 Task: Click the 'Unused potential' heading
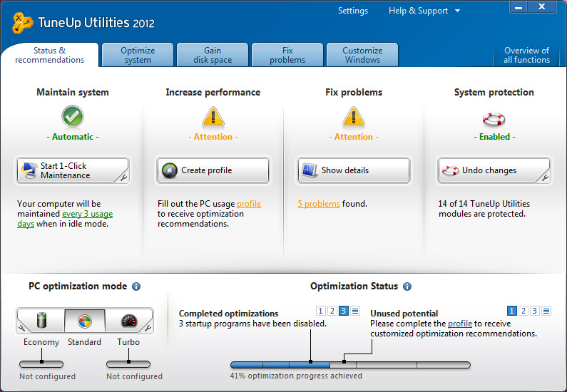404,313
